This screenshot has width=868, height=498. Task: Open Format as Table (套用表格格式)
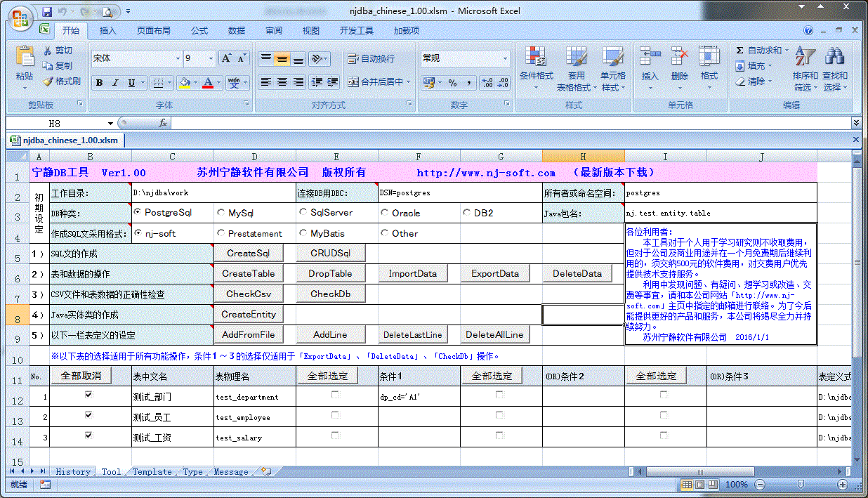[576, 70]
